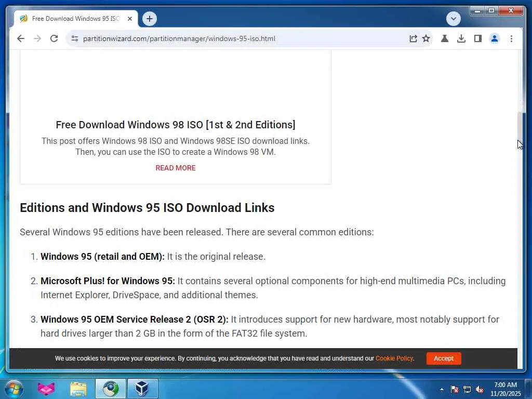Click 'Windows 95 OEM Service Release 2' text

tap(135, 320)
